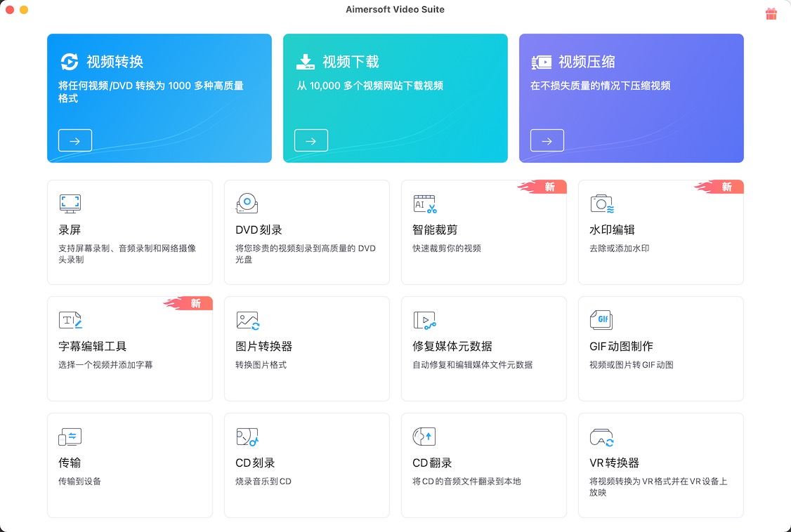The height and width of the screenshot is (532, 791).
Task: Click the 修复媒体元数据 media icon
Action: click(x=425, y=321)
